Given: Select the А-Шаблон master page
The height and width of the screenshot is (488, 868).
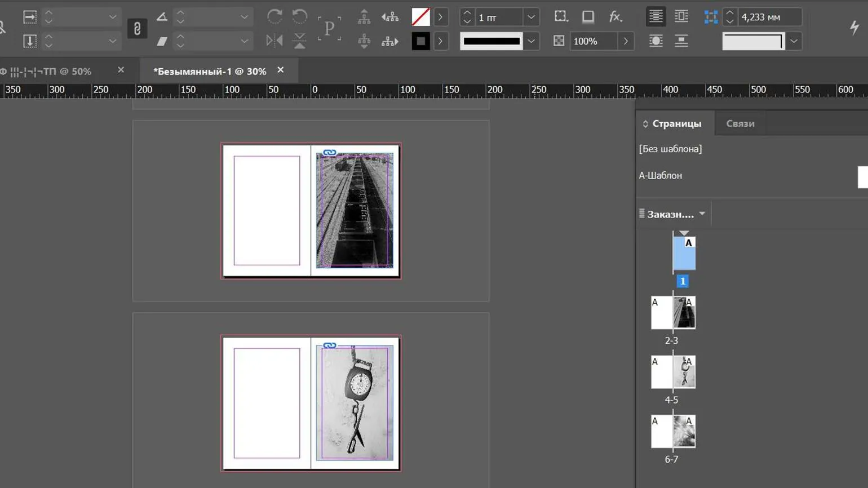Looking at the screenshot, I should coord(661,176).
